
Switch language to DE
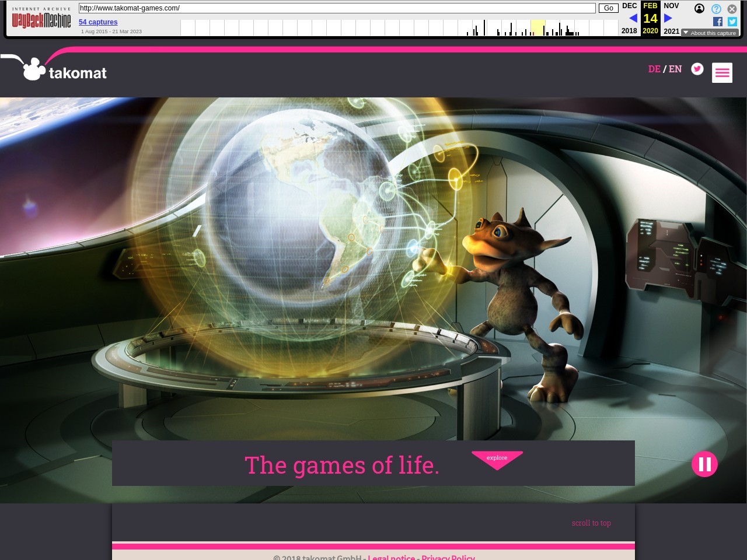654,69
